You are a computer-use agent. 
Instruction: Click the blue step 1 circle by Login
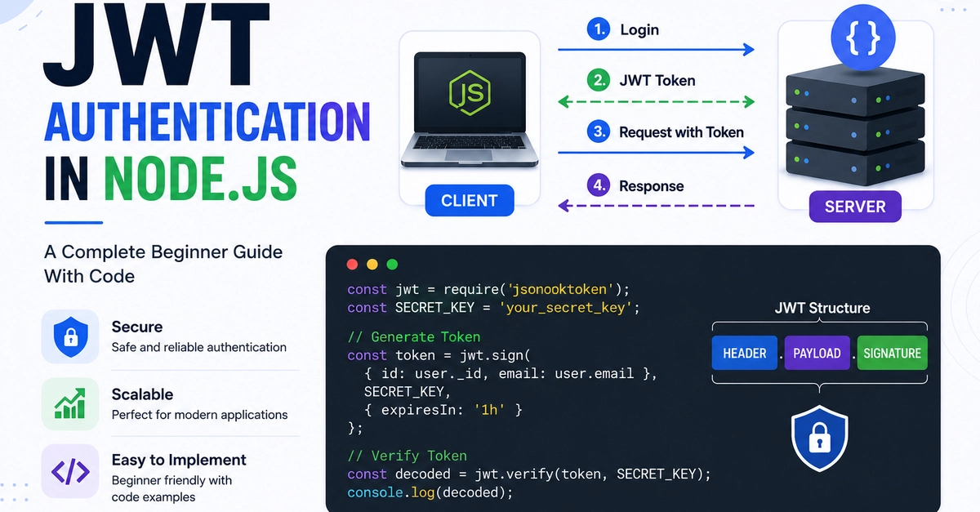click(599, 29)
